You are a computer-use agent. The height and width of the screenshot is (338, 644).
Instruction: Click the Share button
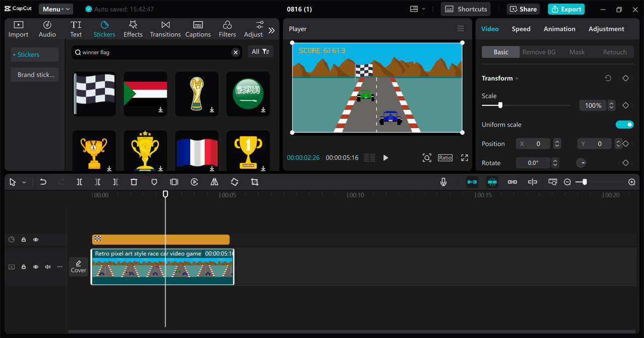tap(523, 9)
